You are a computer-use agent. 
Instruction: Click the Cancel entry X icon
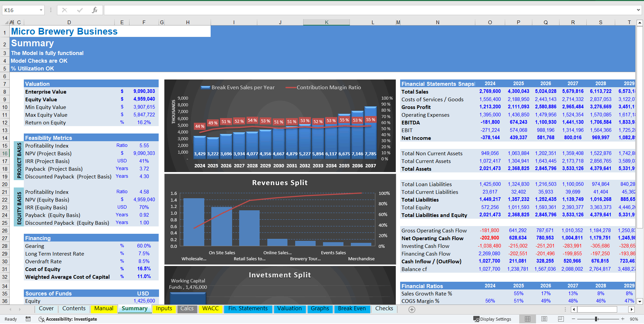click(x=64, y=10)
